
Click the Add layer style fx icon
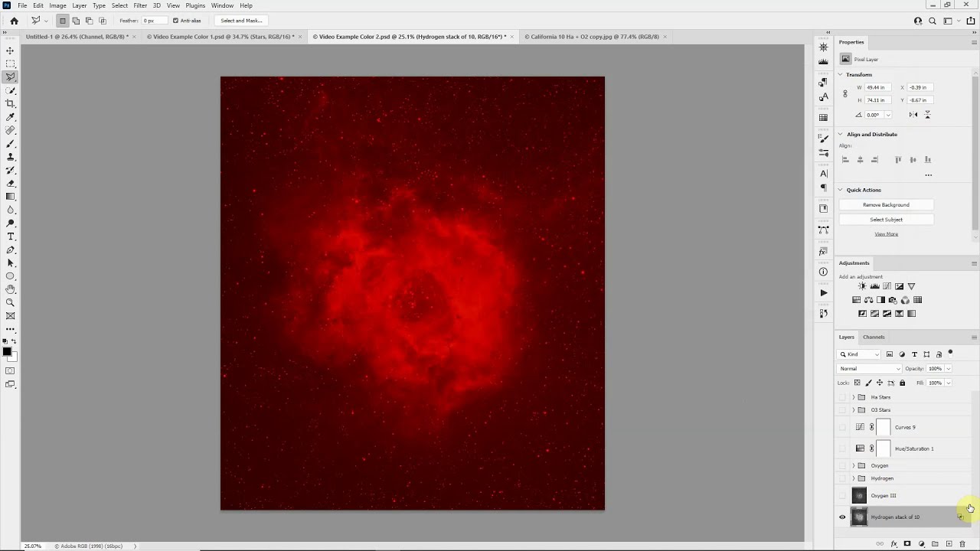(x=893, y=544)
